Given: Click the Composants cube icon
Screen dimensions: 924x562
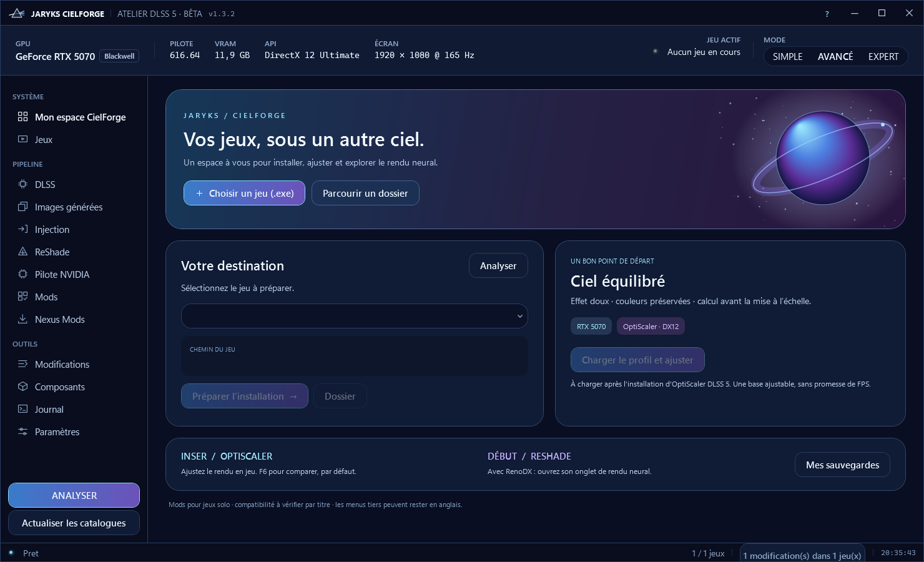Looking at the screenshot, I should [x=23, y=387].
